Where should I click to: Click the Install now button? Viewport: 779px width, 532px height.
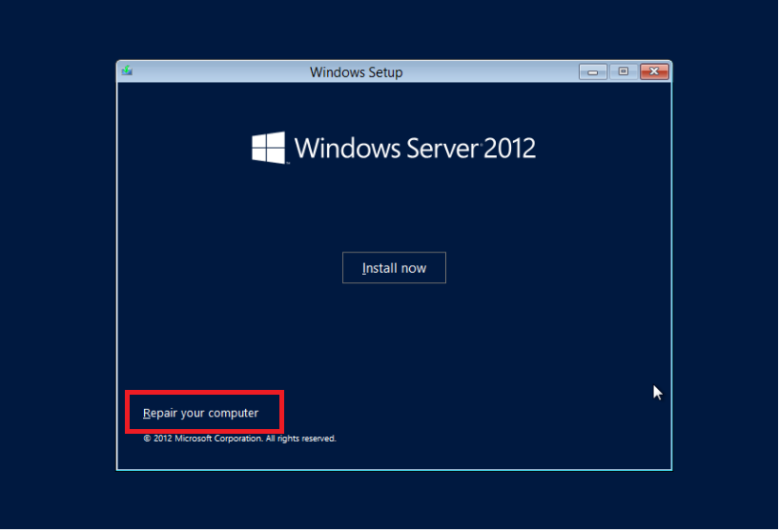394,268
